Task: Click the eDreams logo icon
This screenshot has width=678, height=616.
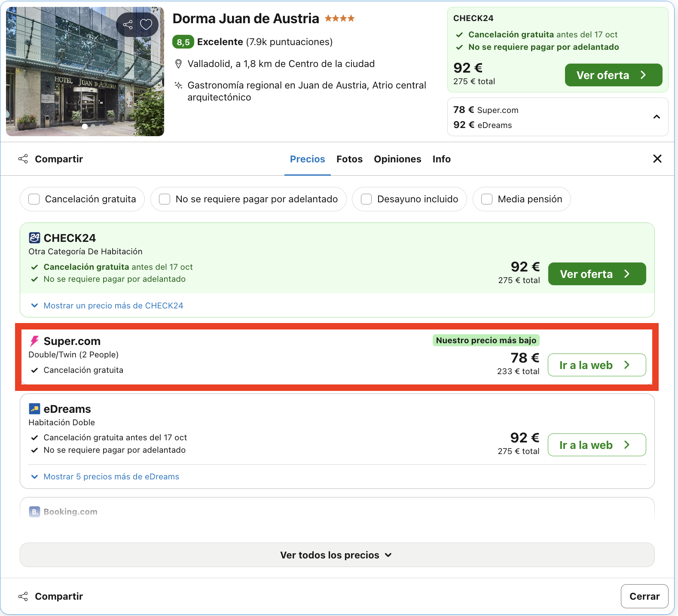Action: [x=34, y=409]
